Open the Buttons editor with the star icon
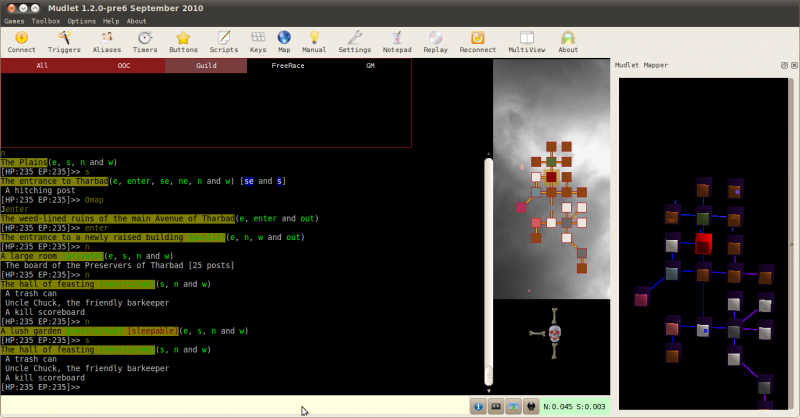Image resolution: width=800 pixels, height=418 pixels. (x=183, y=42)
